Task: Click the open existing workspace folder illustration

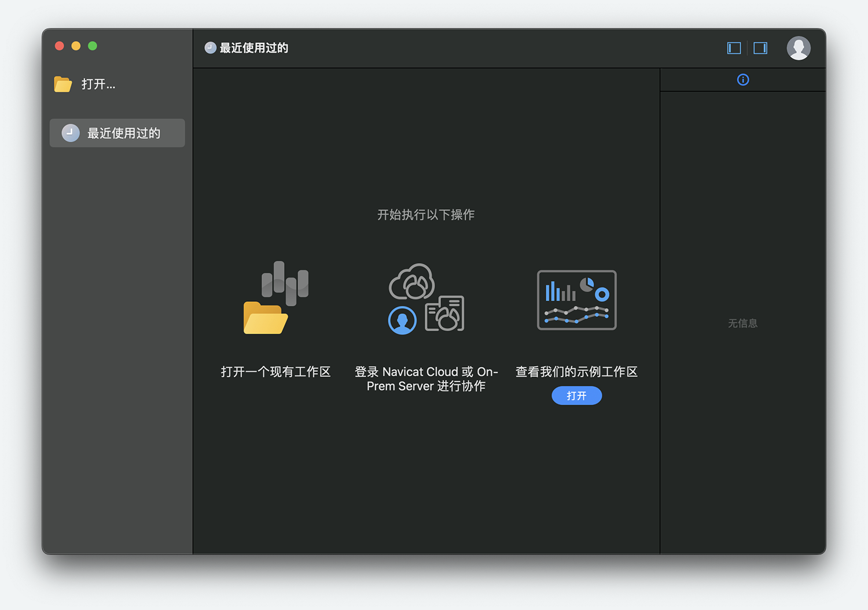Action: coord(276,297)
